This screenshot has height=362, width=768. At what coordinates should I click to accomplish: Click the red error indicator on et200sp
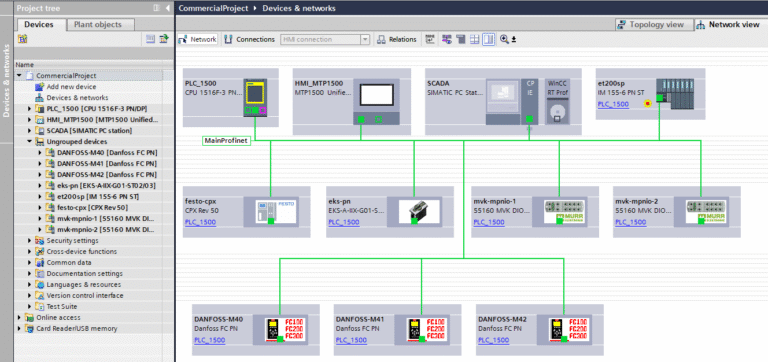point(648,104)
